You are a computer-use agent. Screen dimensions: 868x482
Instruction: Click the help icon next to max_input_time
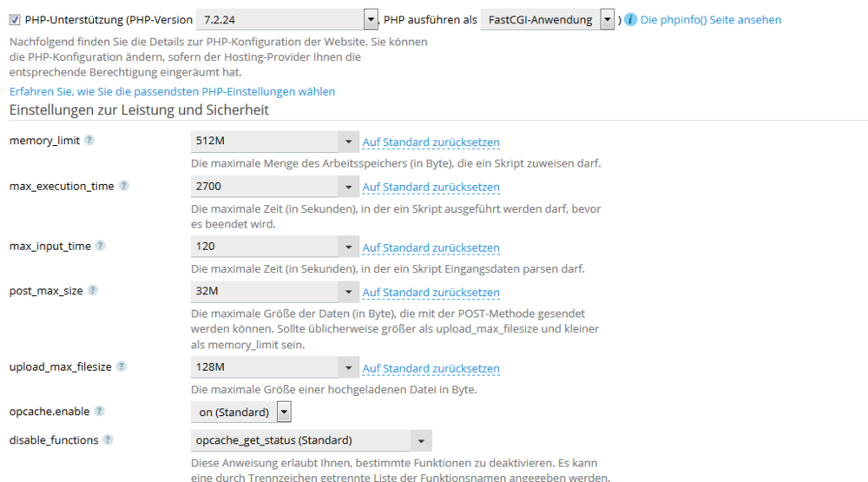click(x=100, y=246)
